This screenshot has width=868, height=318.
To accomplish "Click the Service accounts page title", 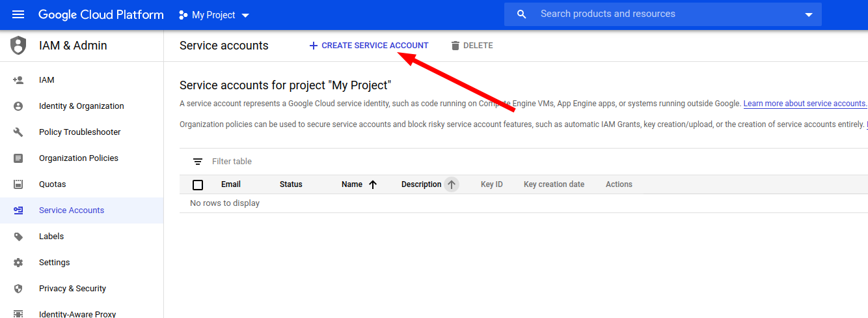I will pyautogui.click(x=224, y=46).
